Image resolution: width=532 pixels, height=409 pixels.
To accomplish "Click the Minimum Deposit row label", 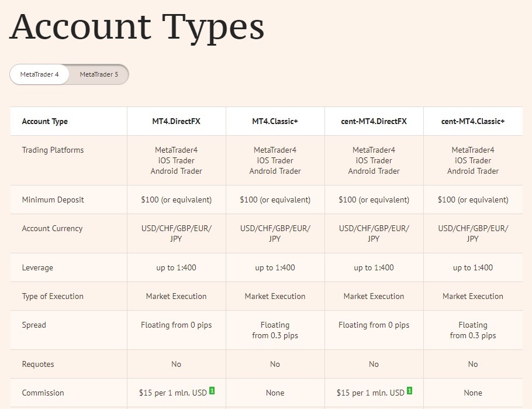I will coord(53,200).
